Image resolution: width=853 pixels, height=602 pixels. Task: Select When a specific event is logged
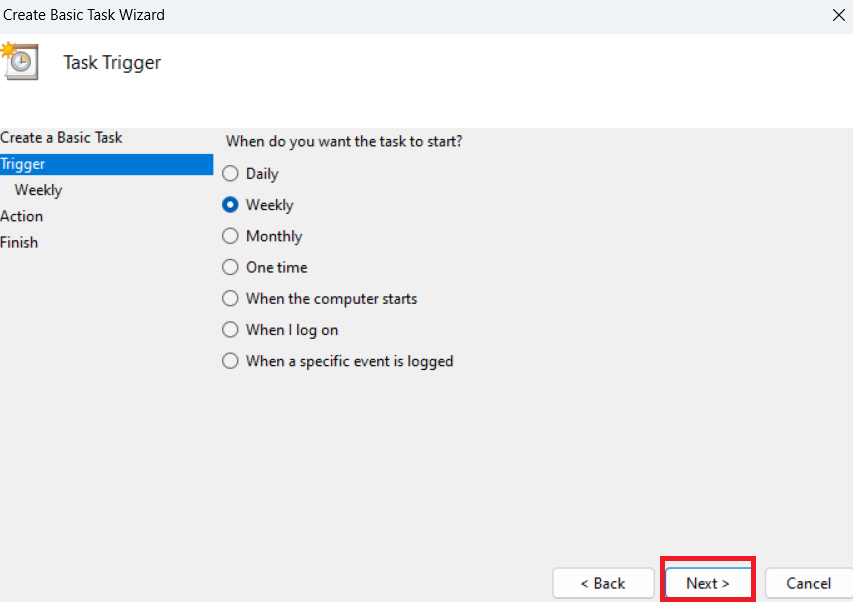[x=231, y=361]
